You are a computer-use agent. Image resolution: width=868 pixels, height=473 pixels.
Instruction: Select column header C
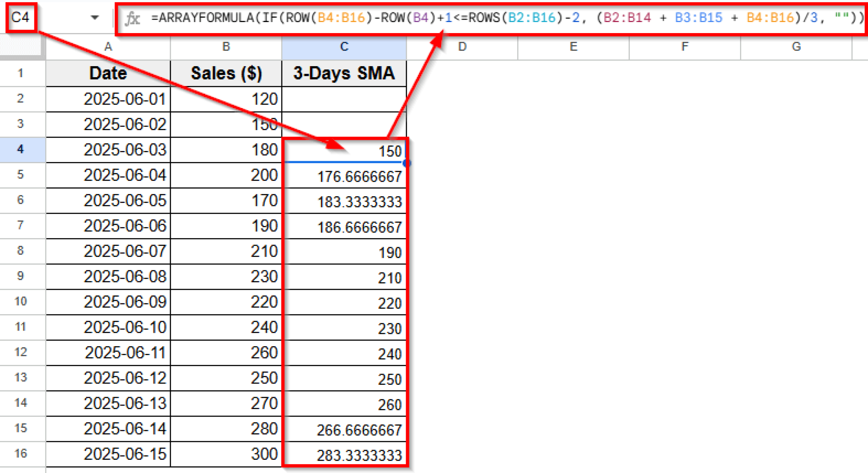(x=344, y=47)
